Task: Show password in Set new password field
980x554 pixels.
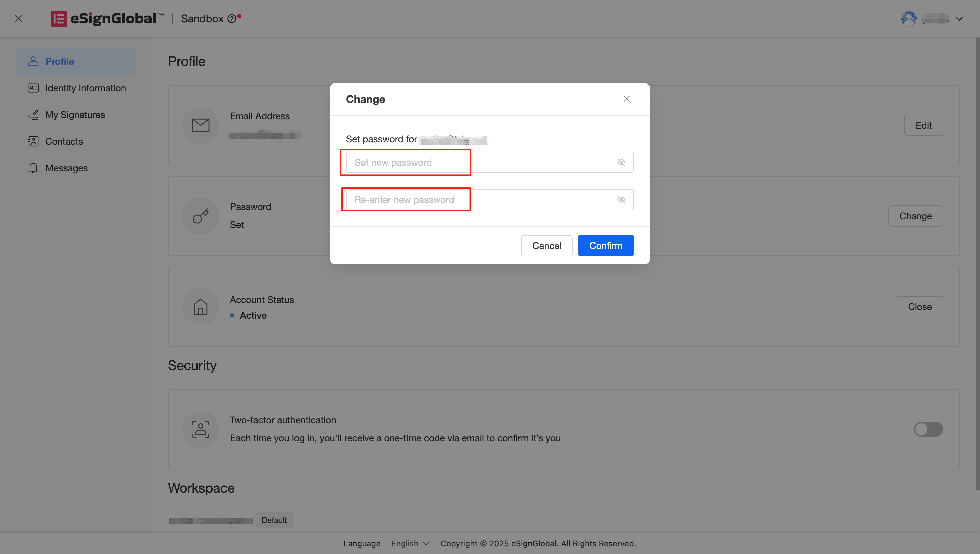Action: (621, 162)
